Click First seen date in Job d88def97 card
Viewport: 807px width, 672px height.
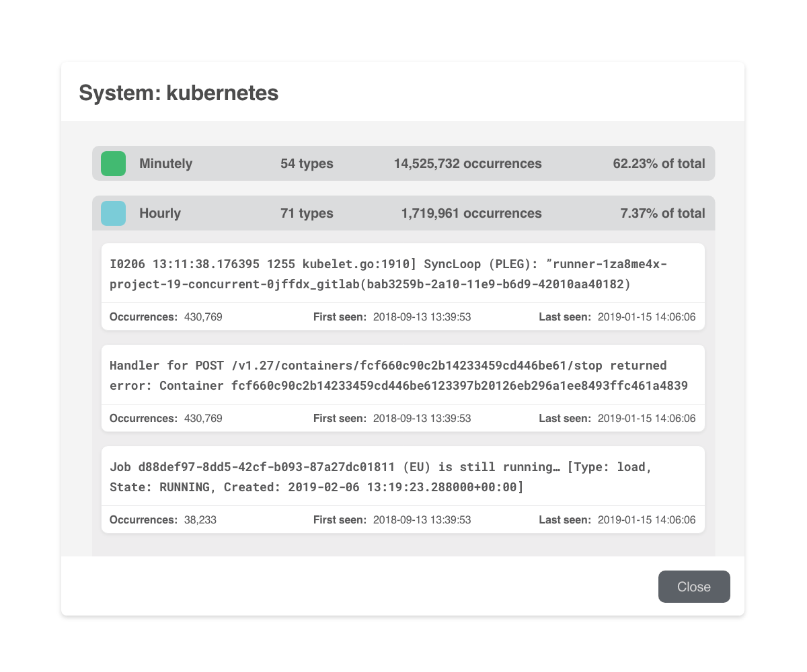click(422, 519)
